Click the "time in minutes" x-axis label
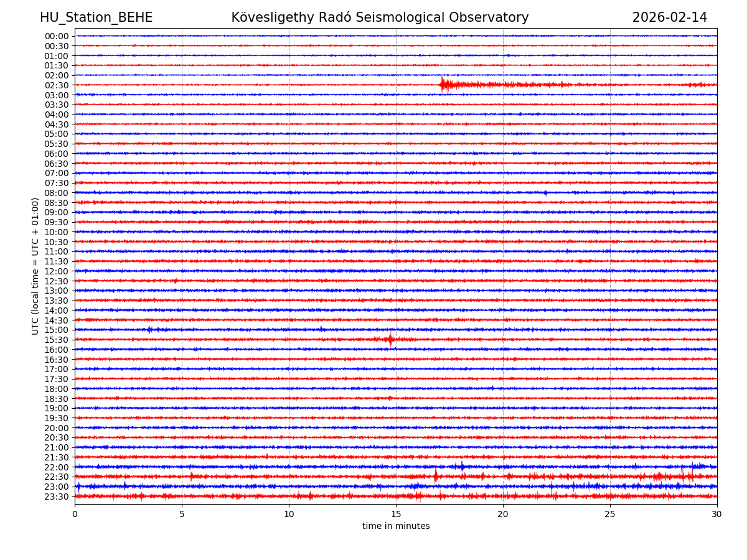The image size is (747, 560). [x=396, y=526]
